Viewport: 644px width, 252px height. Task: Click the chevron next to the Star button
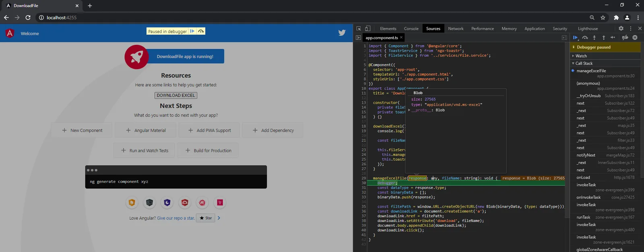[219, 218]
